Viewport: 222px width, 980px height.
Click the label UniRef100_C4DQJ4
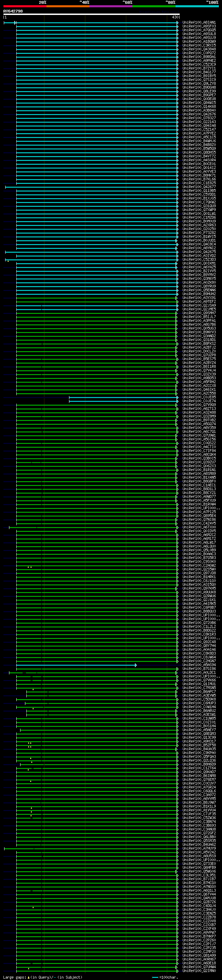199,906
